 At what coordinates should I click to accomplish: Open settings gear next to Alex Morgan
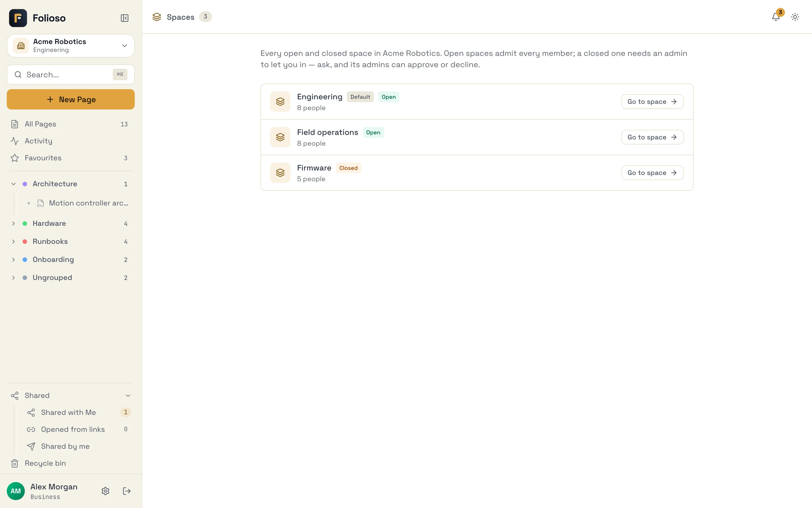point(105,491)
